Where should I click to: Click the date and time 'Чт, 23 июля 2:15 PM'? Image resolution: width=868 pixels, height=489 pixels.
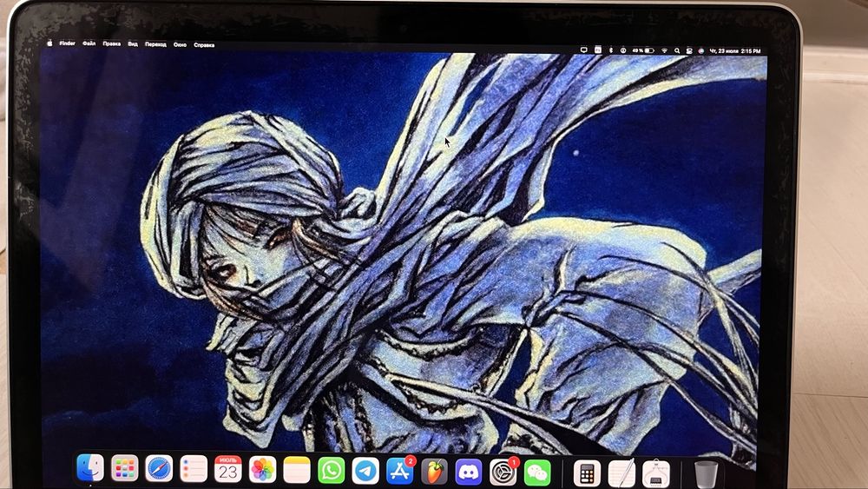735,51
